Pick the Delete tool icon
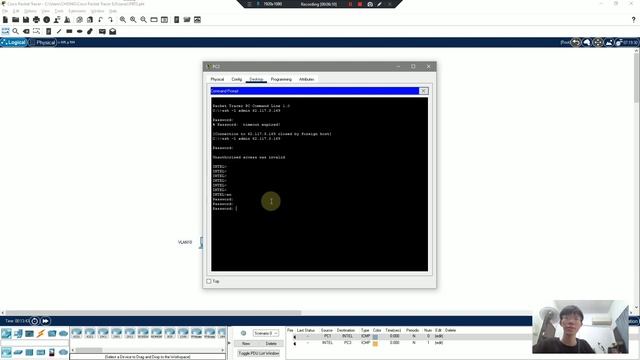 (x=26, y=31)
